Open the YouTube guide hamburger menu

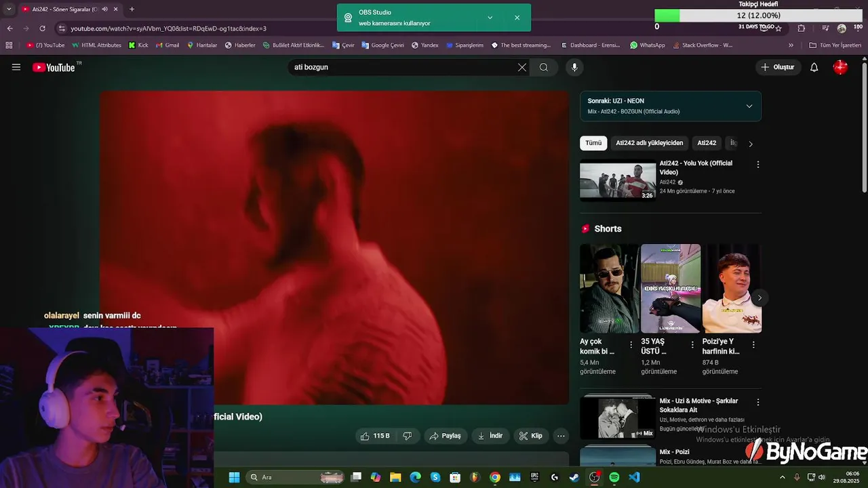point(16,67)
